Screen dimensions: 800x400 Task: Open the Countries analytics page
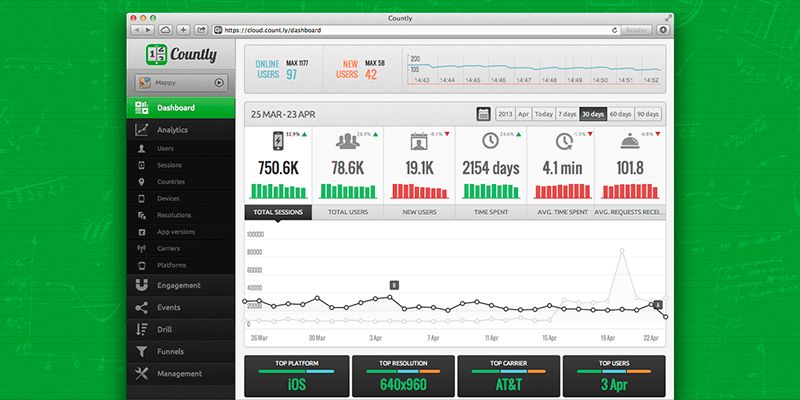(171, 182)
